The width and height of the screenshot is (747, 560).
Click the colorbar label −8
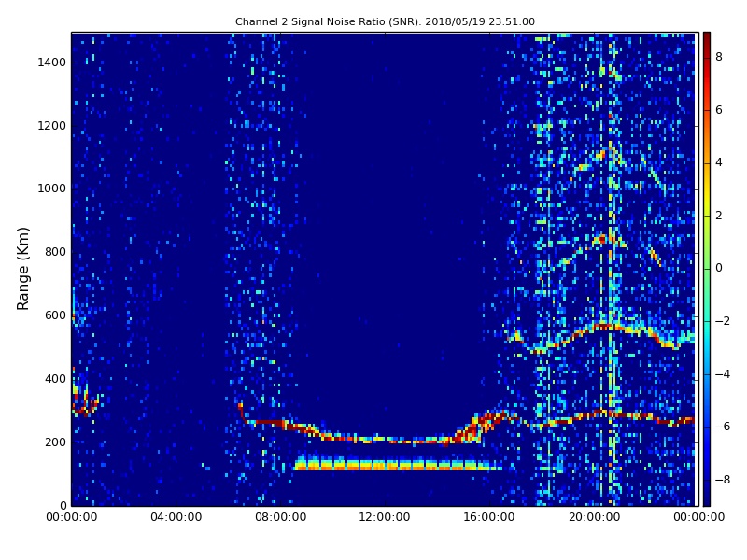pos(723,480)
